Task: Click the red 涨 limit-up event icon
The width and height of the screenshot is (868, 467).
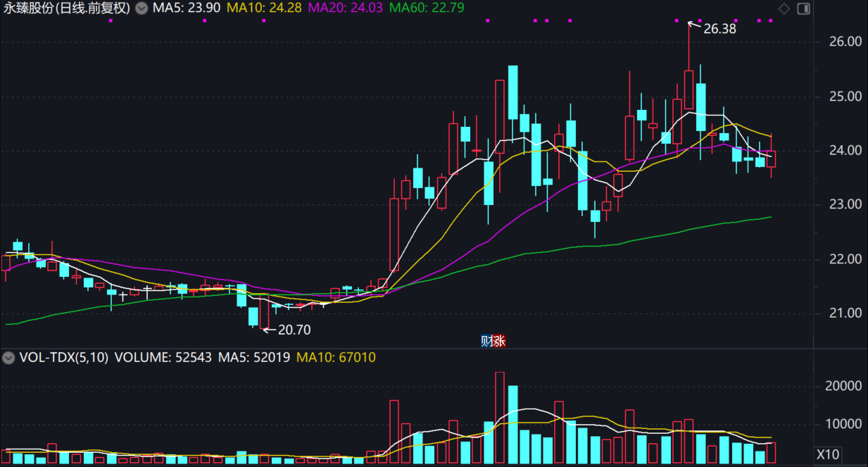Action: (x=498, y=341)
